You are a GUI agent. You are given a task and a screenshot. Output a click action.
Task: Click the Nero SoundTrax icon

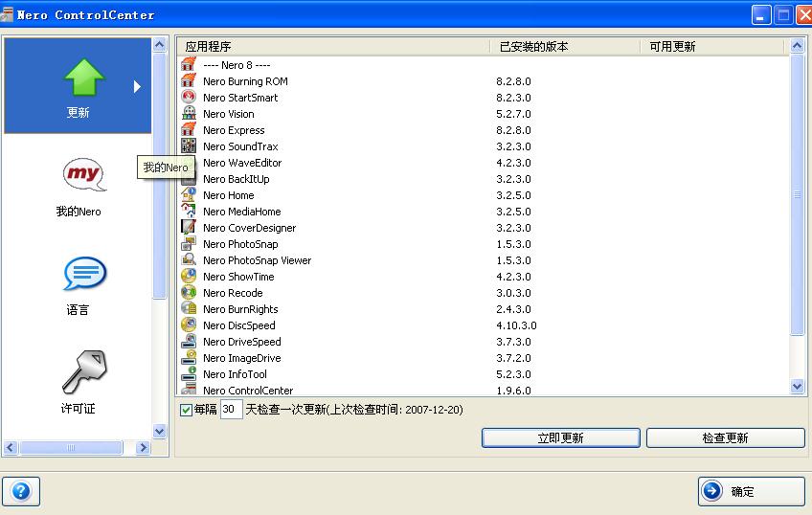pyautogui.click(x=189, y=146)
